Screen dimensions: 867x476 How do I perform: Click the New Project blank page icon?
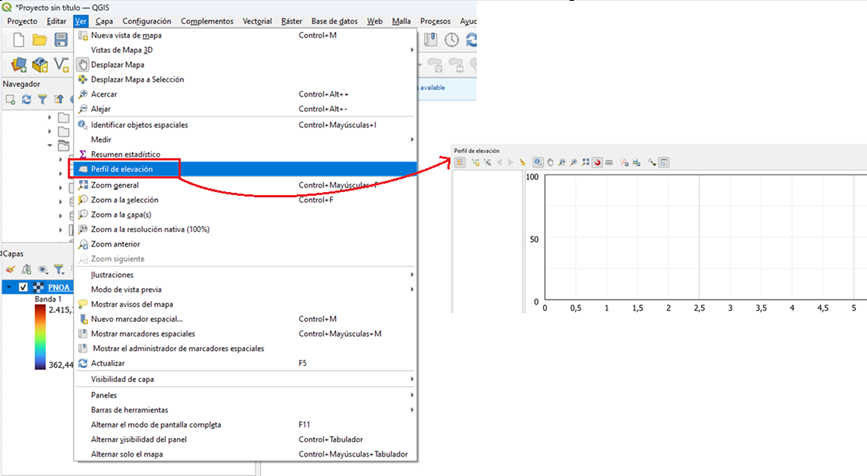click(x=17, y=40)
